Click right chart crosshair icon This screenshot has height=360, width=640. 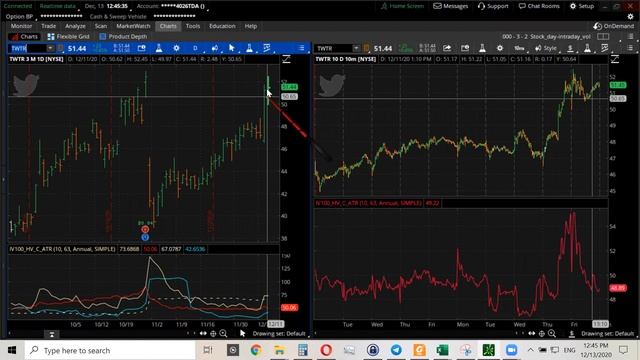coord(542,333)
